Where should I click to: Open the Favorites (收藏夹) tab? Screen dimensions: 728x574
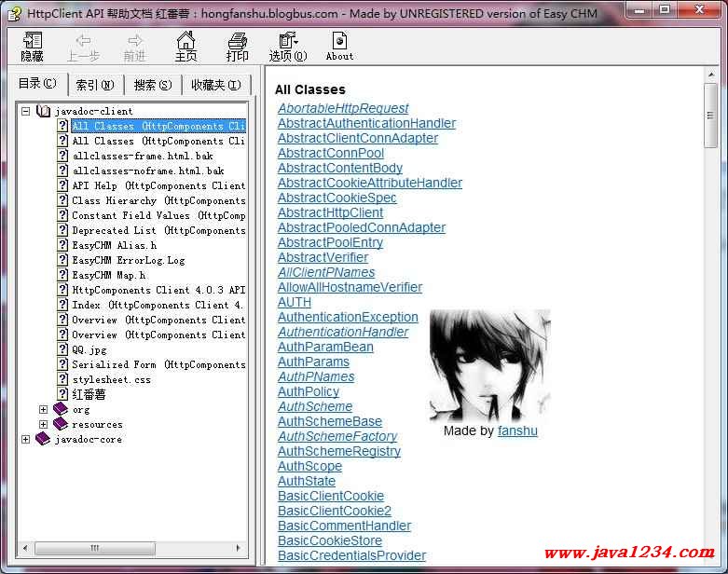215,85
